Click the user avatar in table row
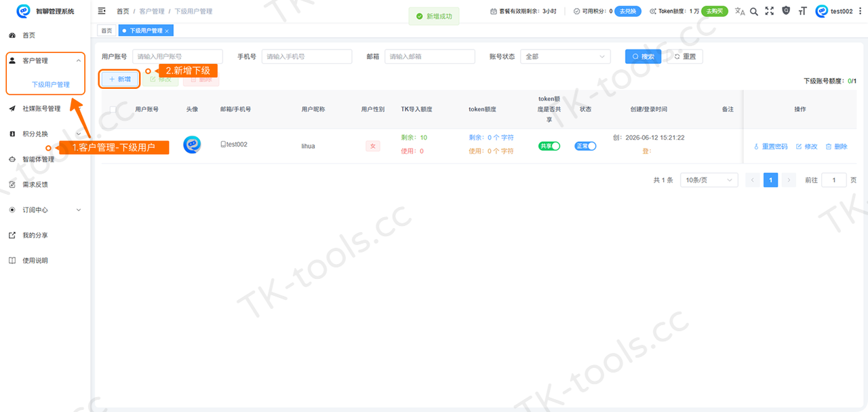This screenshot has width=868, height=412. click(192, 145)
